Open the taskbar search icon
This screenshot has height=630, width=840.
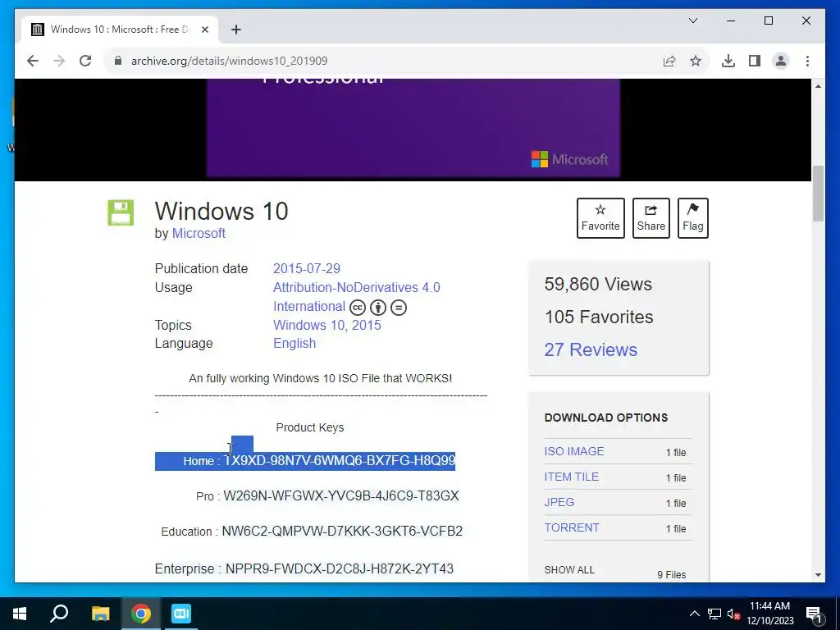point(59,614)
